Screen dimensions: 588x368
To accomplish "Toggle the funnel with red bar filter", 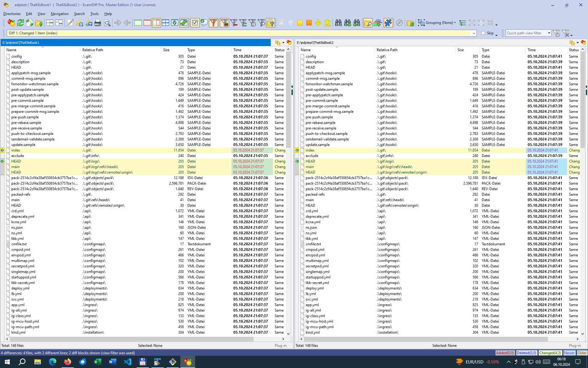I will click(x=234, y=23).
